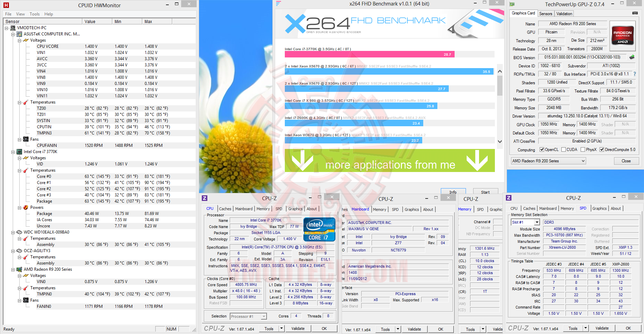Viewport: 644px width, 334px height.
Task: Click the BIOS save chip icon in GPU-Z
Action: tap(632, 57)
